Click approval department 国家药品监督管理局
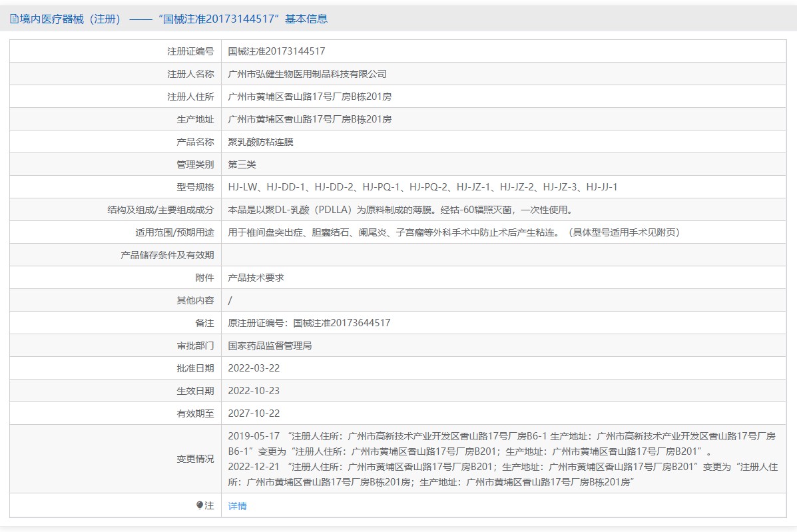The image size is (797, 532). pyautogui.click(x=270, y=346)
